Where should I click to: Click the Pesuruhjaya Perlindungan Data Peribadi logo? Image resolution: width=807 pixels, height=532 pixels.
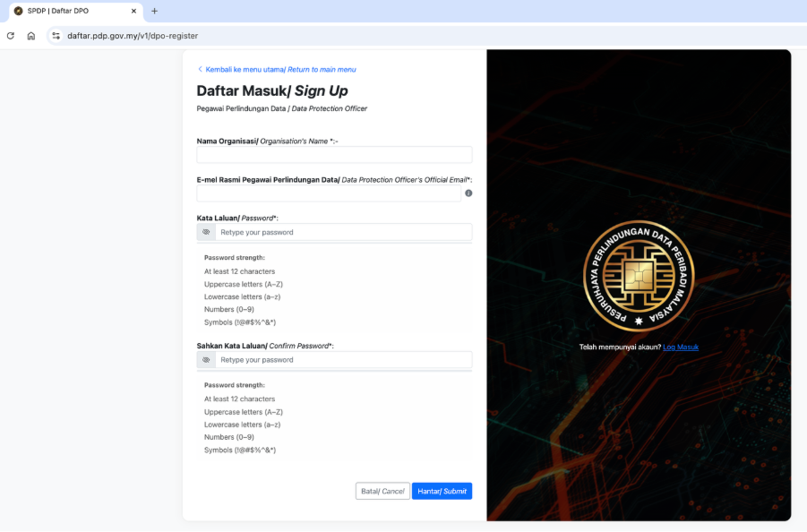coord(639,276)
